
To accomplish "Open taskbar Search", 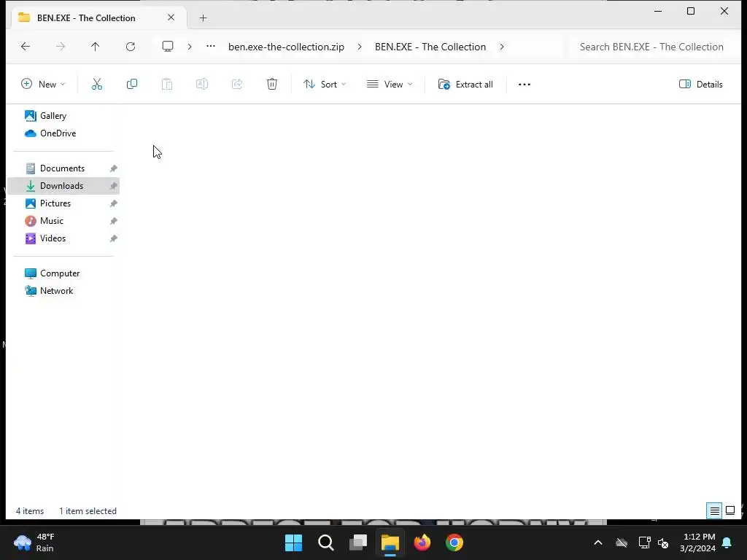I will [326, 542].
